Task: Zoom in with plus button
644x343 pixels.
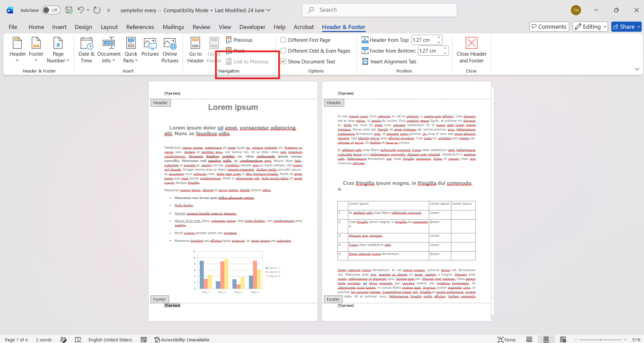Action: pos(625,340)
